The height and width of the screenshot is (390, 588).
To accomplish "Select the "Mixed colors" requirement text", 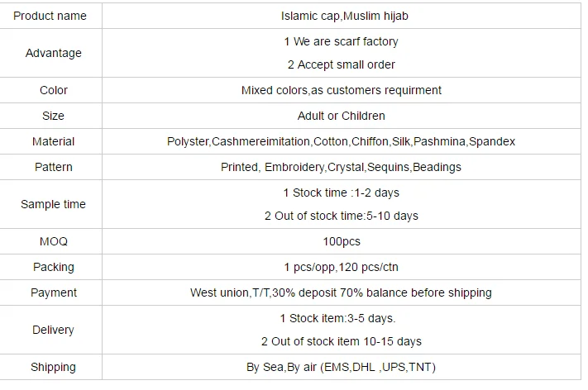I will [x=341, y=90].
